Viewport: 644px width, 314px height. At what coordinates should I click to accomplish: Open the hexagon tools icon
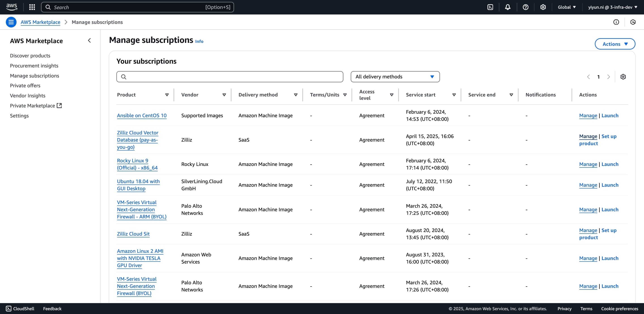633,22
